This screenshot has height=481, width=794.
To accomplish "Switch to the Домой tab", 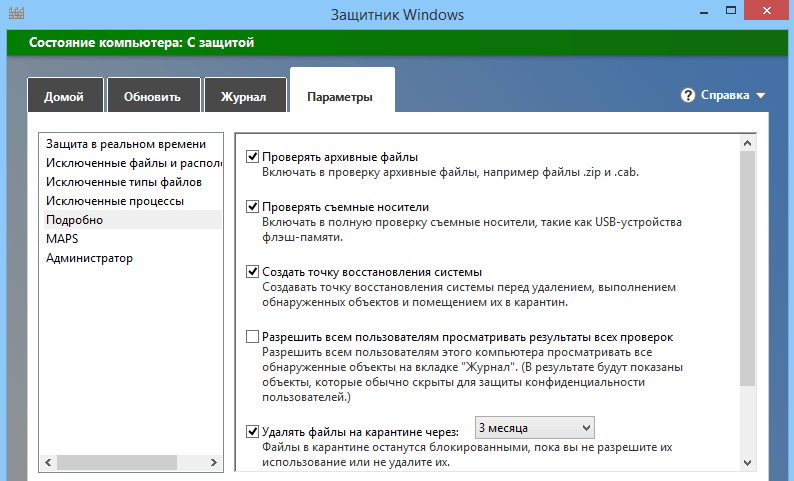I will click(65, 95).
